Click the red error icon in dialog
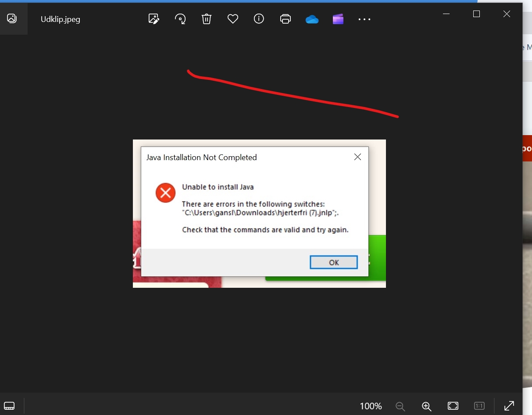532x415 pixels. pyautogui.click(x=165, y=193)
